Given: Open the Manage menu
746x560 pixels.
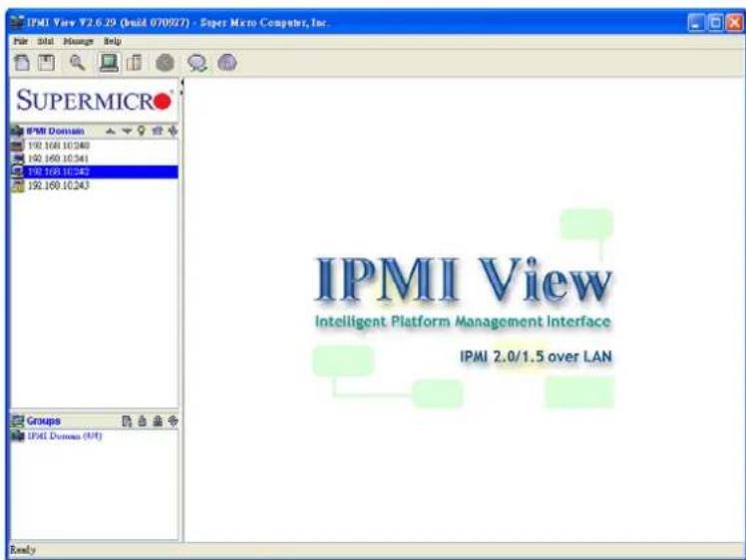Looking at the screenshot, I should 79,42.
